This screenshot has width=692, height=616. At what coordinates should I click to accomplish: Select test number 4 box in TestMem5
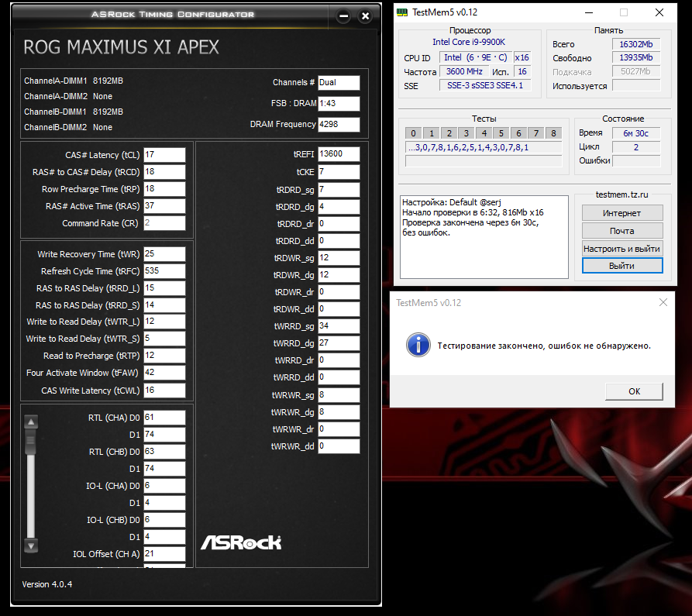[484, 133]
